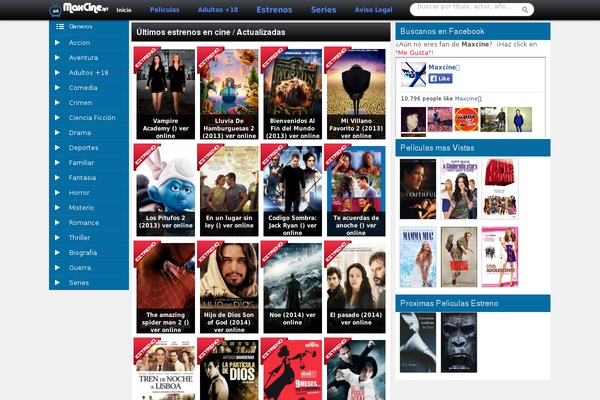Select Ciencia Ficción genre link
The height and width of the screenshot is (400, 600).
(x=92, y=118)
